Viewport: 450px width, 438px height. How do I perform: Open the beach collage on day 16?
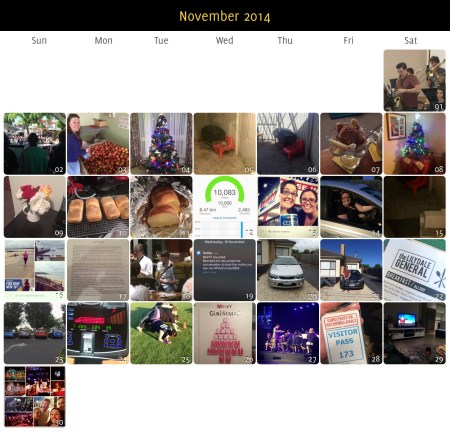[x=35, y=270]
